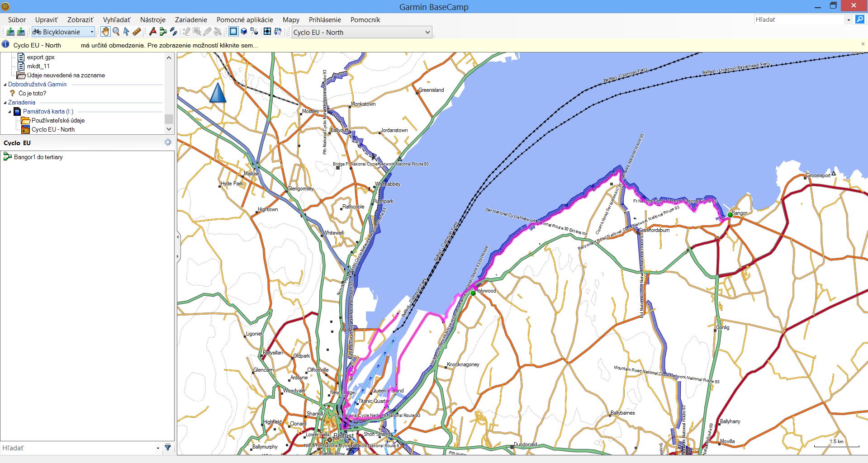Click the Divide scissors tool
868x463 pixels.
tap(218, 32)
